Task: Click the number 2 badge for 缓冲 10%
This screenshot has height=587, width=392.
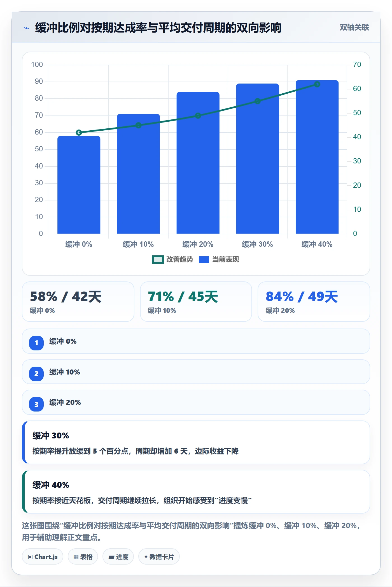Action: pyautogui.click(x=36, y=374)
